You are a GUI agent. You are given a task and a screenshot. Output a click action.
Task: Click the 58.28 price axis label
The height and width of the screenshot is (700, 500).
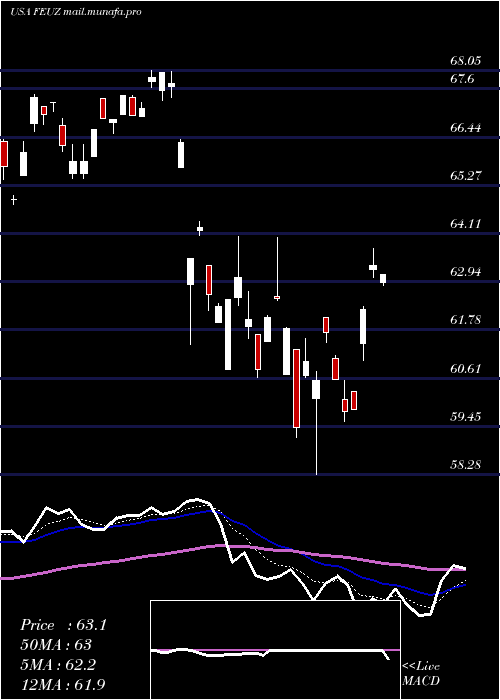coord(465,465)
